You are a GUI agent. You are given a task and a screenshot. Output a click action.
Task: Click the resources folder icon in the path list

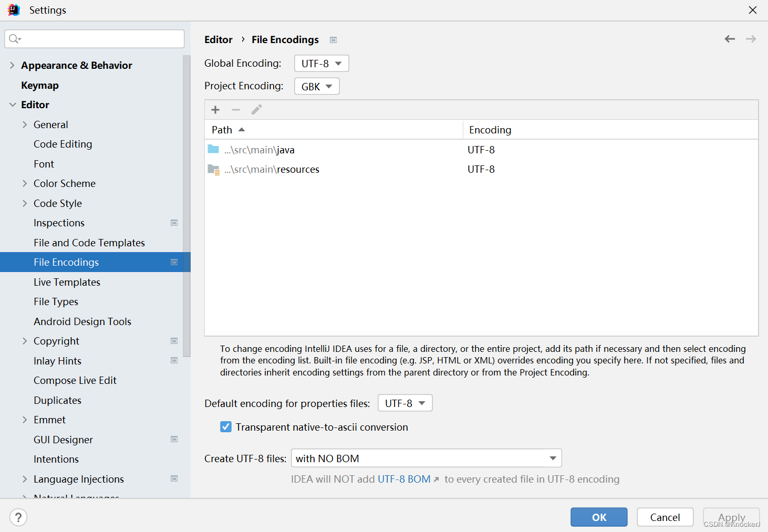click(x=213, y=169)
